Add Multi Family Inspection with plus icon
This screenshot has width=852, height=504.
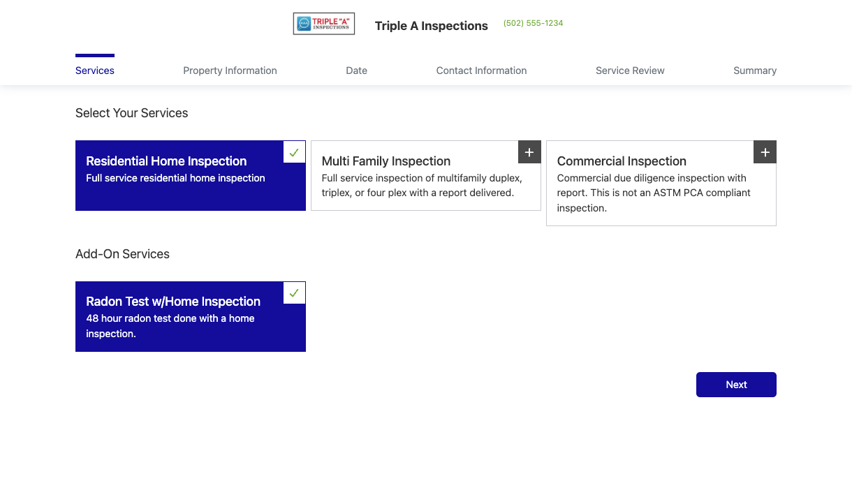529,152
